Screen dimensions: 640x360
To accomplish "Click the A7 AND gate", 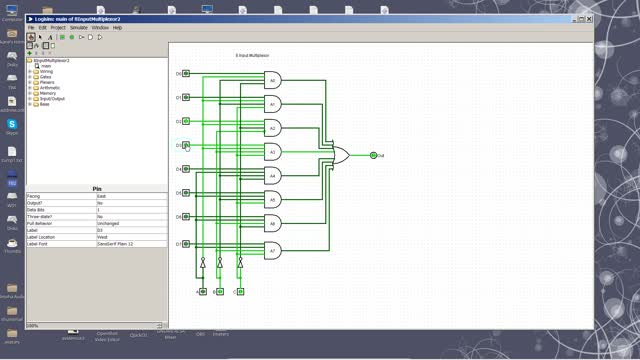I will [x=273, y=251].
